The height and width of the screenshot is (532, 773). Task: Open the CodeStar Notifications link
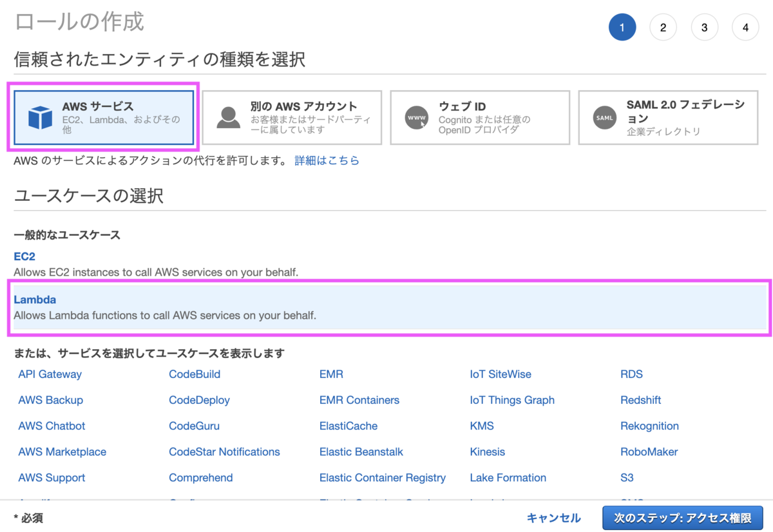tap(224, 451)
